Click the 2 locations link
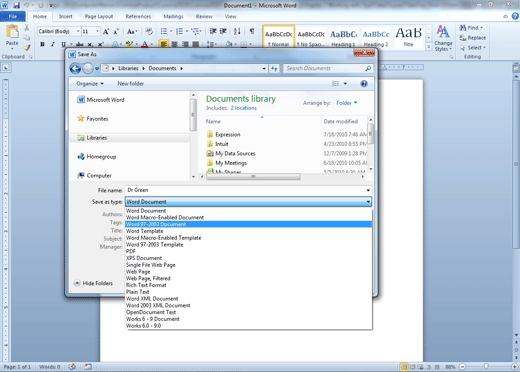Image resolution: width=520 pixels, height=372 pixels. (244, 108)
